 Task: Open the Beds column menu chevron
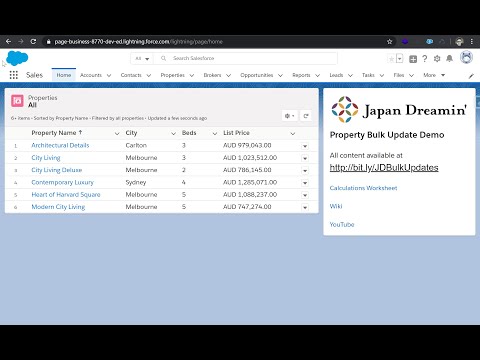pyautogui.click(x=215, y=134)
